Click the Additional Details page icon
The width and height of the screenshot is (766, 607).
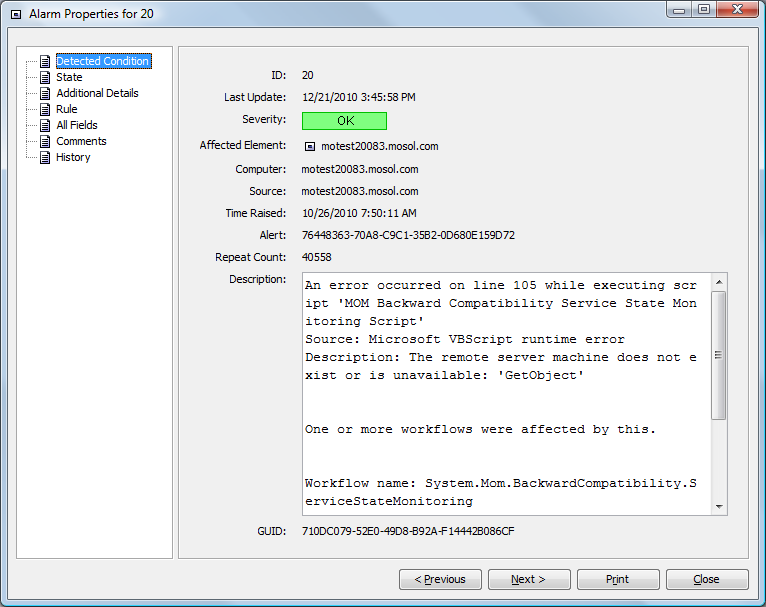tap(45, 94)
